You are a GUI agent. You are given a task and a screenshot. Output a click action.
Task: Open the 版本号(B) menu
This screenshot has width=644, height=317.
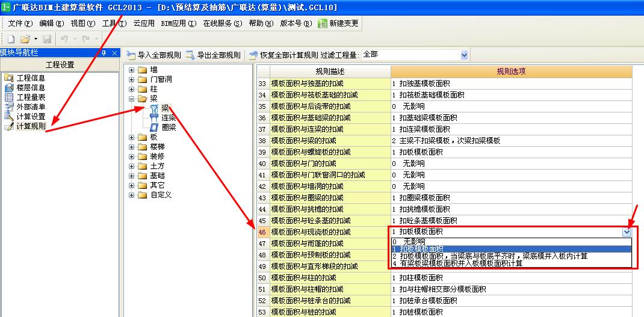tap(296, 23)
